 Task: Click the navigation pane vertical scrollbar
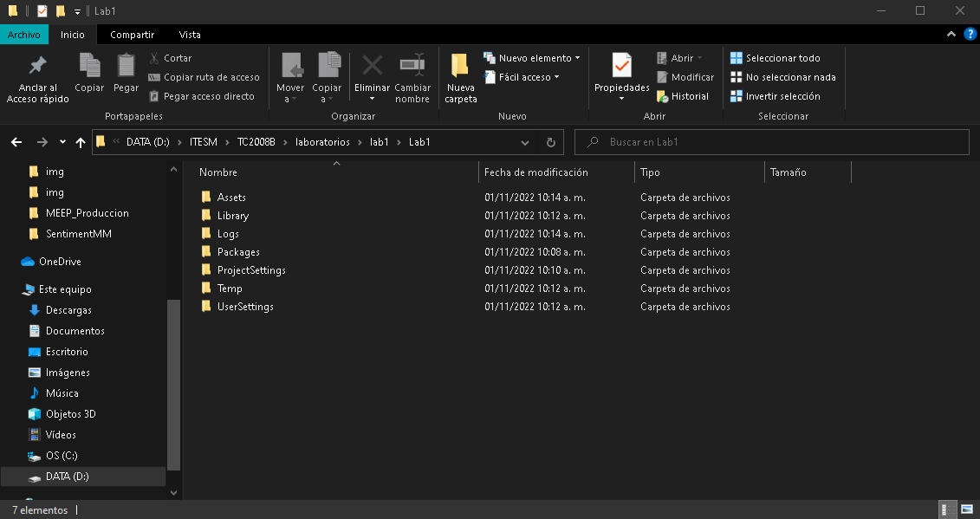click(173, 381)
